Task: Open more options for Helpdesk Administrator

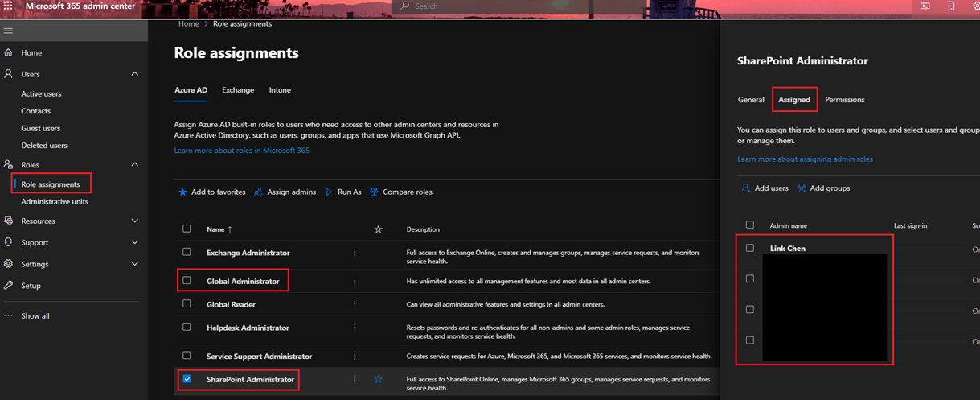Action: coord(355,328)
